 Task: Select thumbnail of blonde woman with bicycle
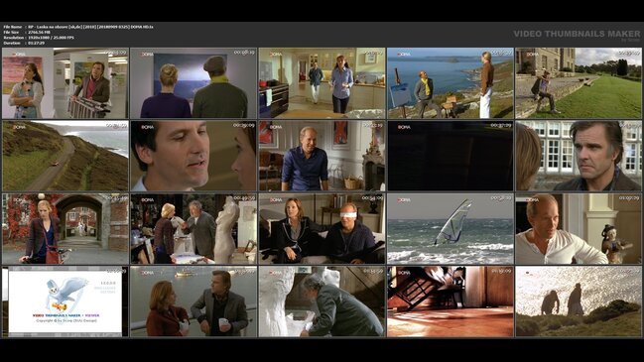tap(65, 229)
